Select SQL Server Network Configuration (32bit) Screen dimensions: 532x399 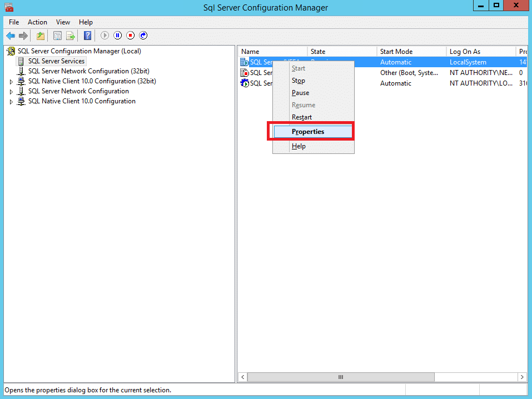coord(89,71)
